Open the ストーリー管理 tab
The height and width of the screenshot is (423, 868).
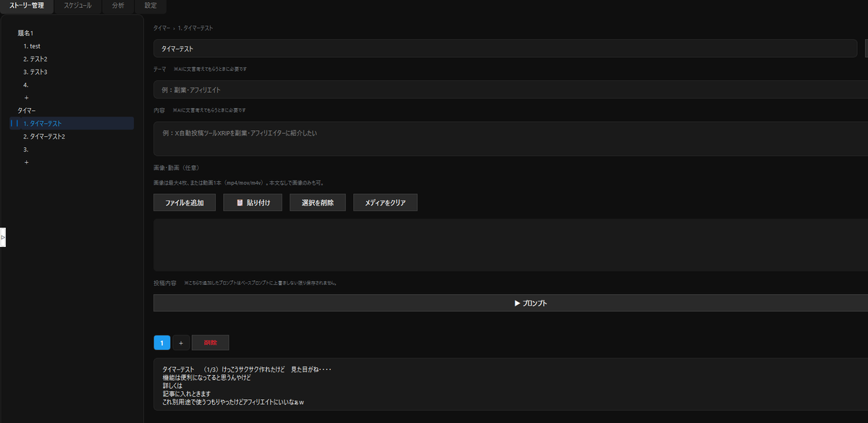[27, 6]
